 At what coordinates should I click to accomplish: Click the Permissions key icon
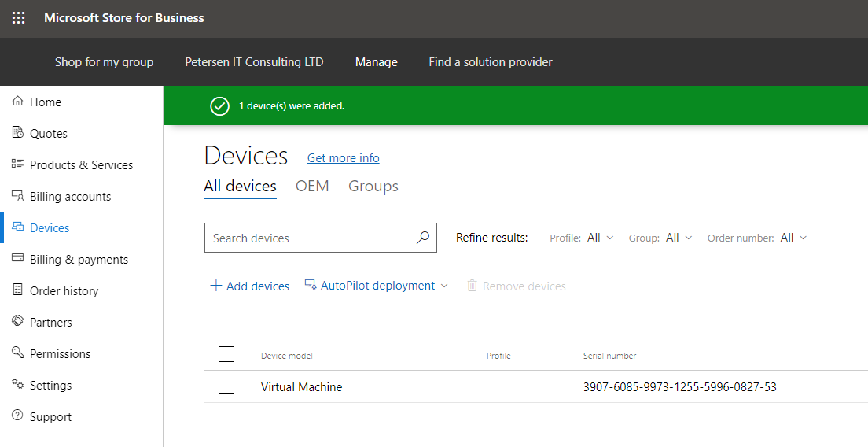[18, 353]
